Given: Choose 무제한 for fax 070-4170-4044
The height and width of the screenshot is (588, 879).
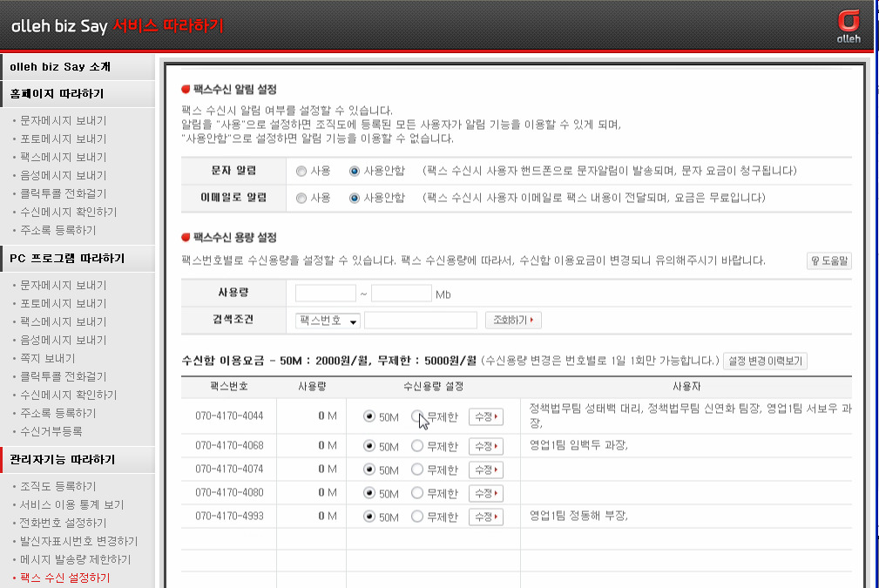Looking at the screenshot, I should (416, 416).
